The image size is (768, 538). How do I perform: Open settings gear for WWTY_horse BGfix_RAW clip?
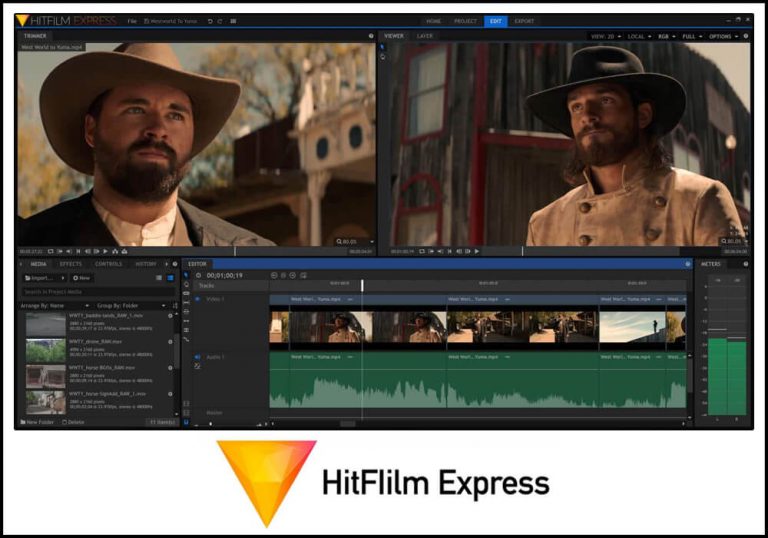(x=170, y=367)
